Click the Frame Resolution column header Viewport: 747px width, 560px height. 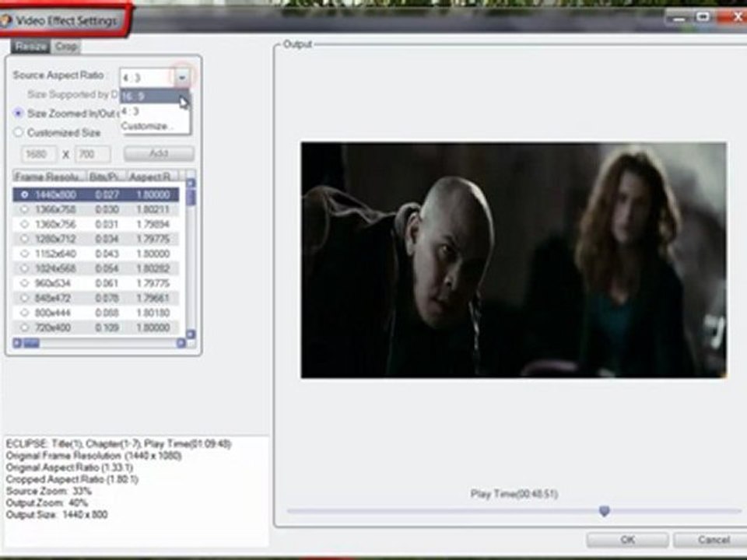pos(50,177)
